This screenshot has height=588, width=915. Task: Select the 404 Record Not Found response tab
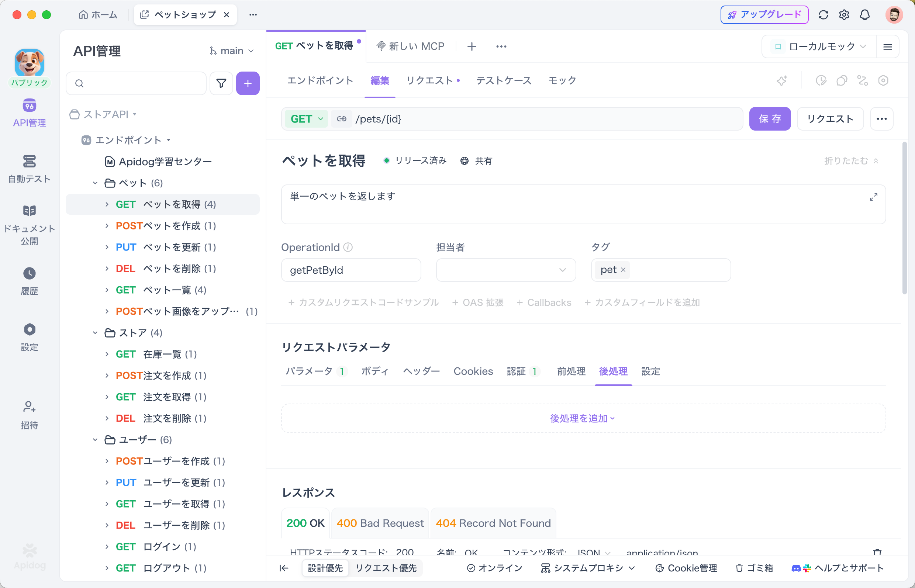pyautogui.click(x=493, y=523)
